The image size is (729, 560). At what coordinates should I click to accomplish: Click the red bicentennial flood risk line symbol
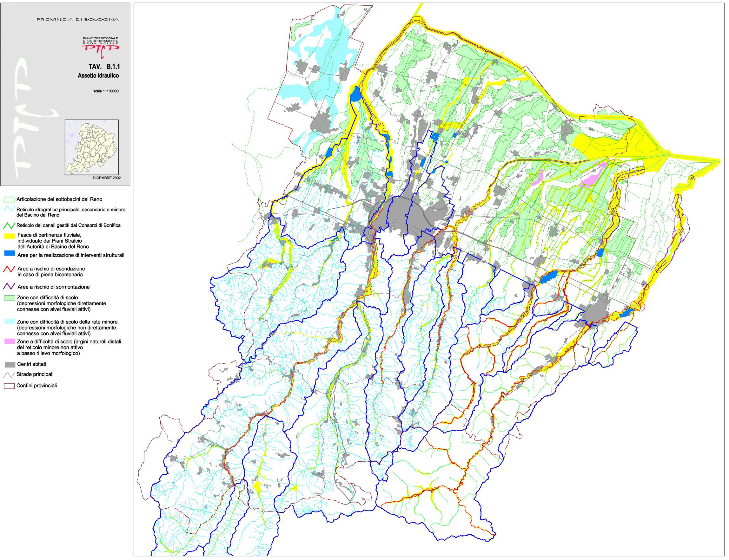(x=9, y=269)
